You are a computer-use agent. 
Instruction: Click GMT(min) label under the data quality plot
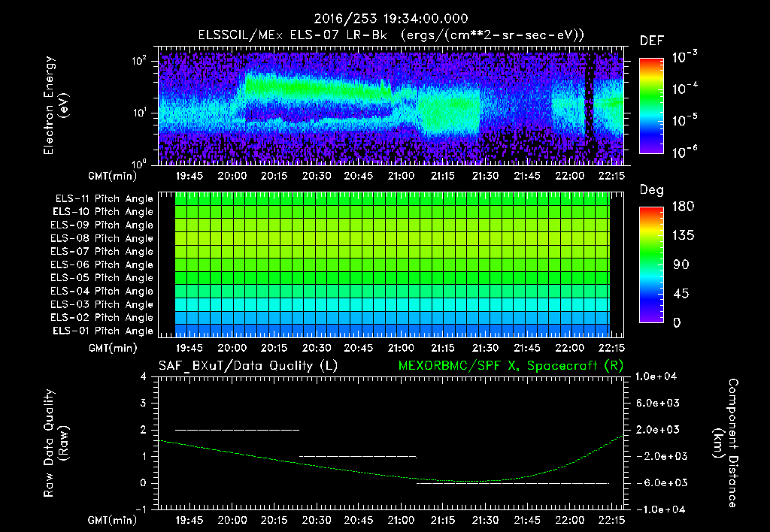[x=113, y=521]
